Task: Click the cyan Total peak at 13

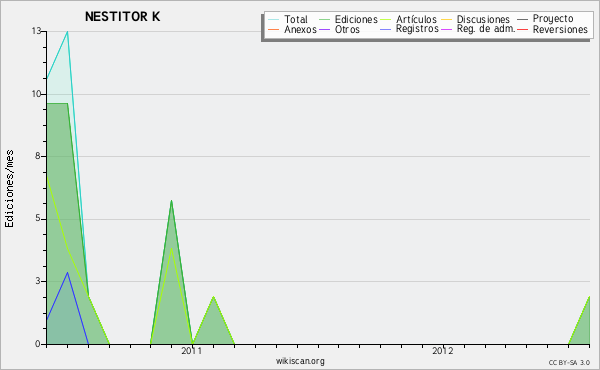Action: [68, 32]
